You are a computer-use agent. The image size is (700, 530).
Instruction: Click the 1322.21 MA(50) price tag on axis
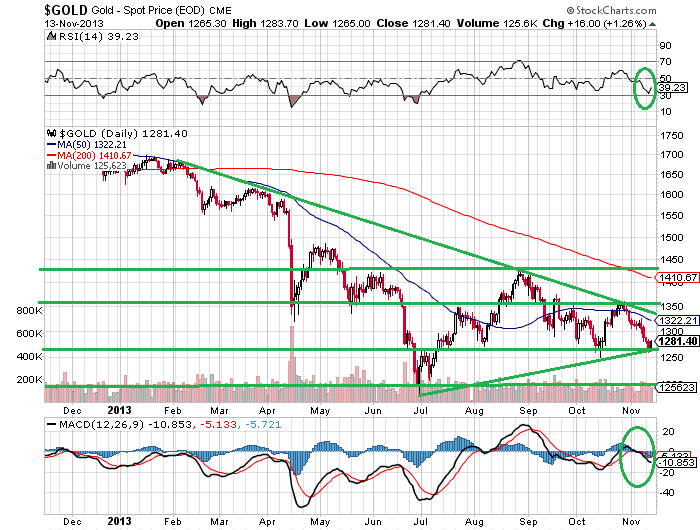pyautogui.click(x=678, y=320)
